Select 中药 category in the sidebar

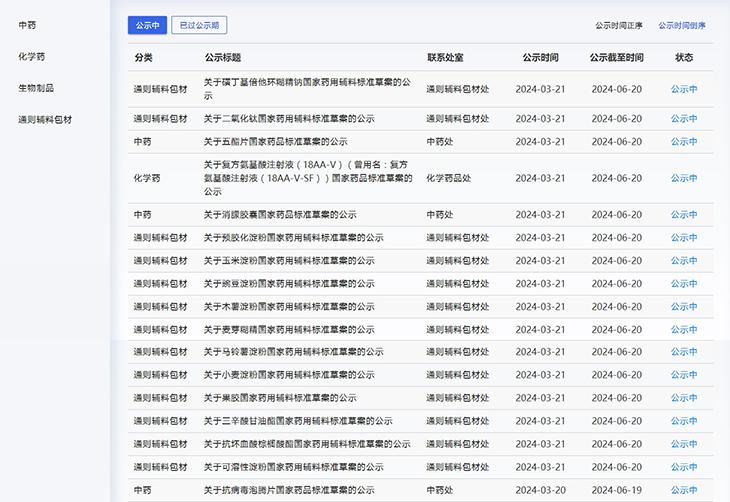28,25
